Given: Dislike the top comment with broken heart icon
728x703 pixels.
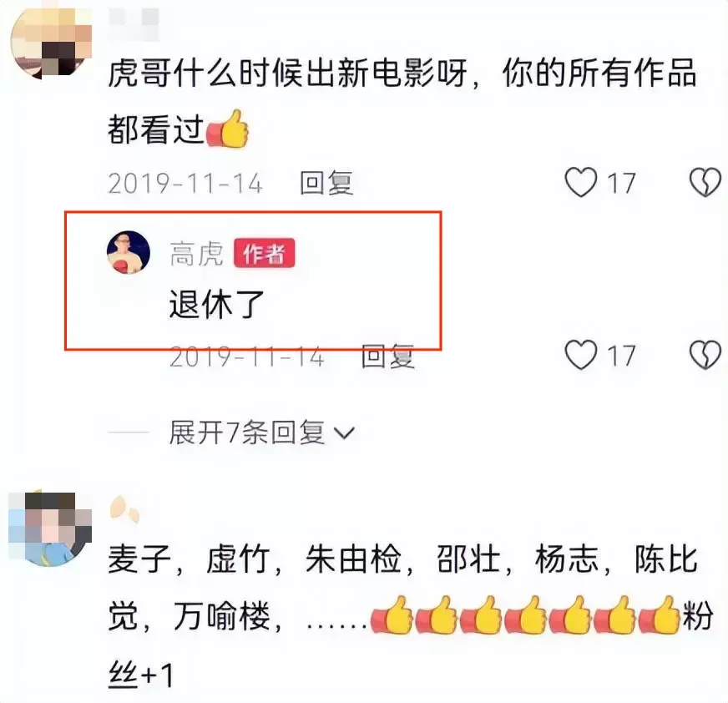Looking at the screenshot, I should [705, 182].
